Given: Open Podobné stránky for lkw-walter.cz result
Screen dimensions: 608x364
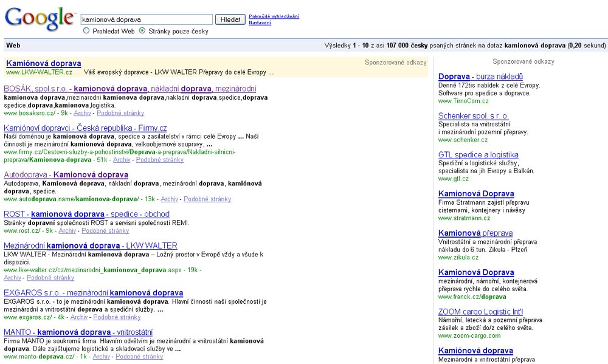Looking at the screenshot, I should point(50,278).
